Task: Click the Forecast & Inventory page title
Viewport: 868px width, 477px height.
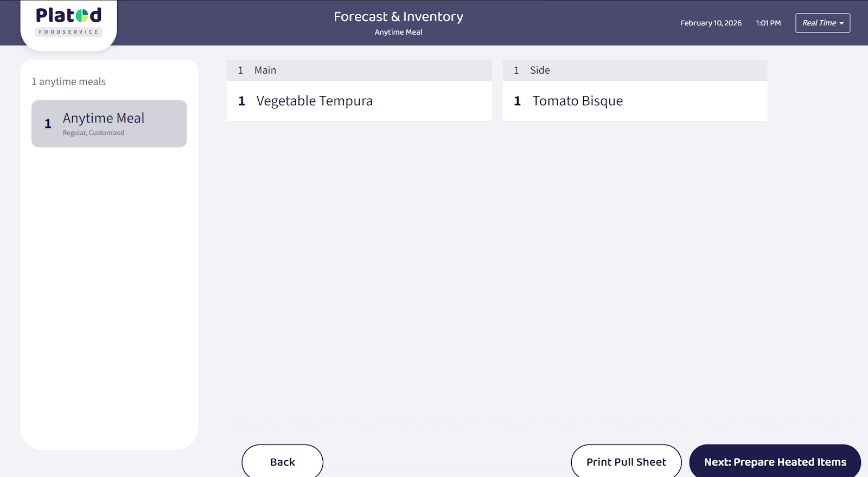Action: click(x=398, y=17)
